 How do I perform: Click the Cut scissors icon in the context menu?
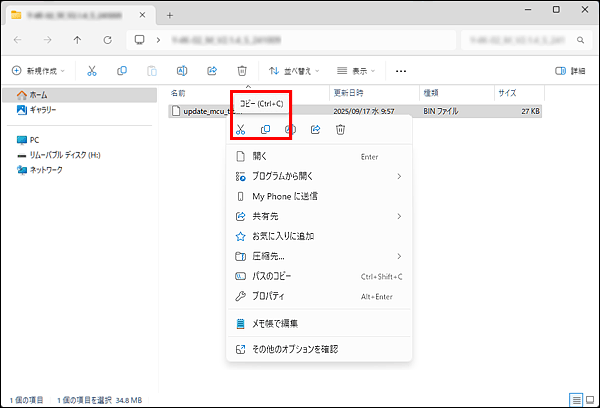[240, 130]
